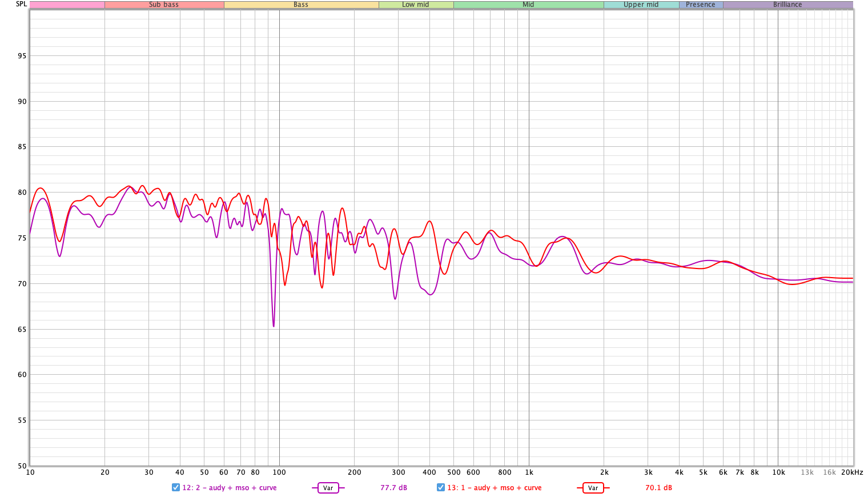Click the 90 dB vertical axis label

[x=22, y=102]
